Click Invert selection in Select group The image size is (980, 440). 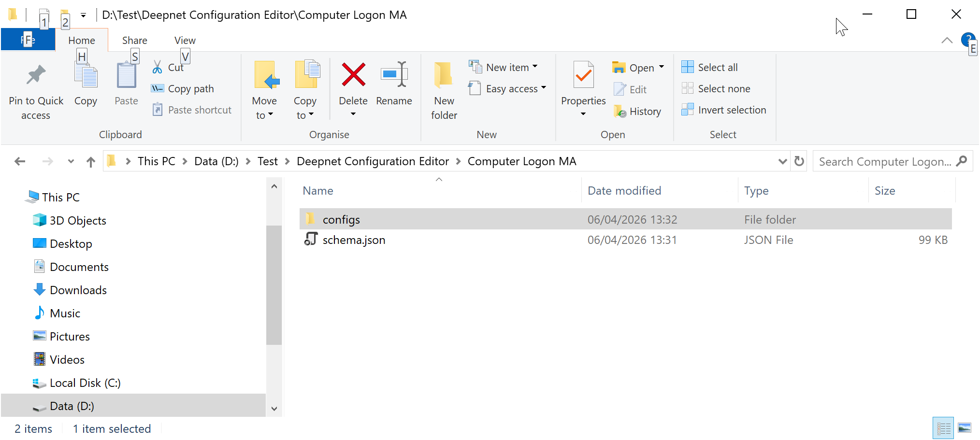[724, 110]
